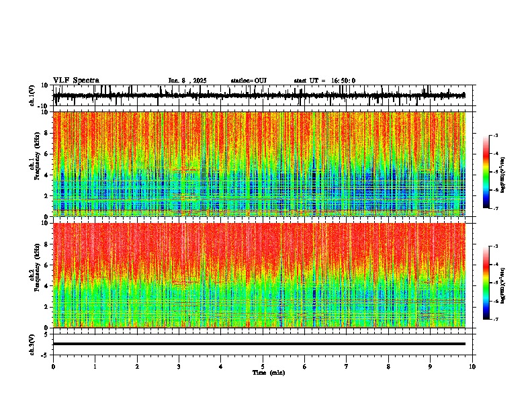Click time axis tick label "5"

coord(263,367)
